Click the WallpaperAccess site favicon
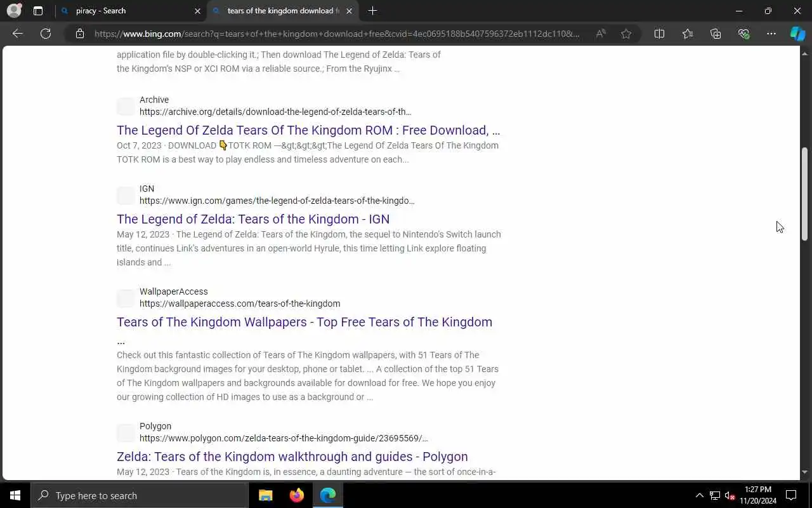This screenshot has height=508, width=812. click(x=126, y=298)
